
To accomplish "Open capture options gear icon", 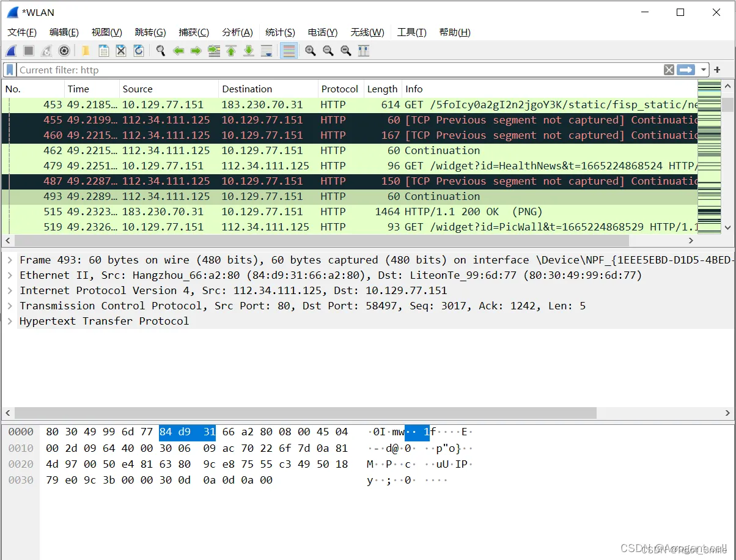I will tap(64, 51).
